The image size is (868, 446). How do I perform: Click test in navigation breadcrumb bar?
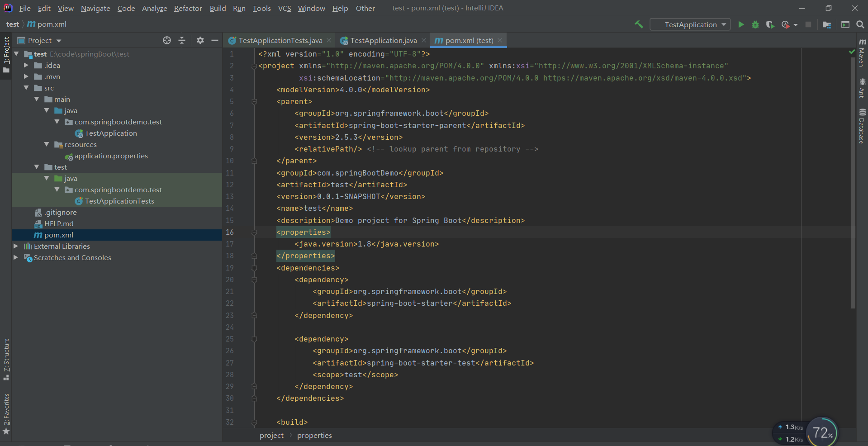click(x=13, y=24)
